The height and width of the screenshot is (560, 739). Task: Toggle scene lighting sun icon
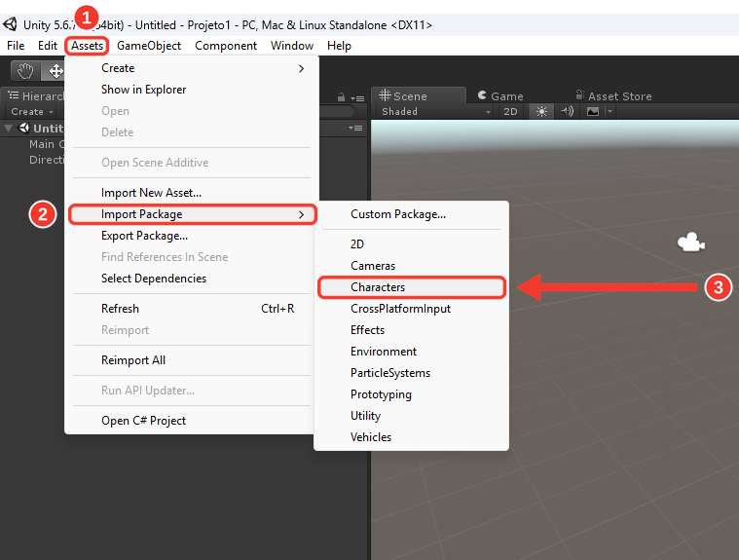pos(541,112)
